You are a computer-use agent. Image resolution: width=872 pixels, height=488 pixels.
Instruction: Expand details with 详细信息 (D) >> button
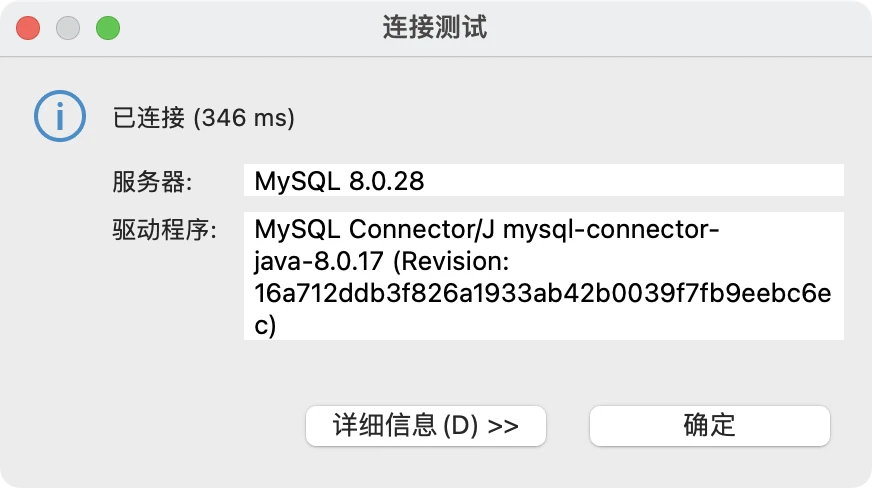point(426,426)
